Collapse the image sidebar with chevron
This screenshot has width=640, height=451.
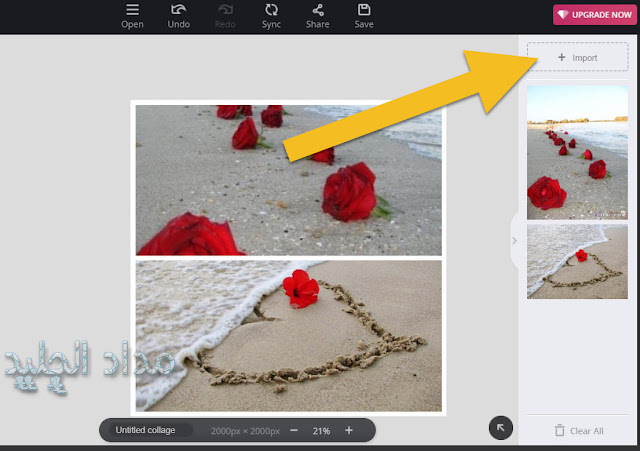coord(514,241)
